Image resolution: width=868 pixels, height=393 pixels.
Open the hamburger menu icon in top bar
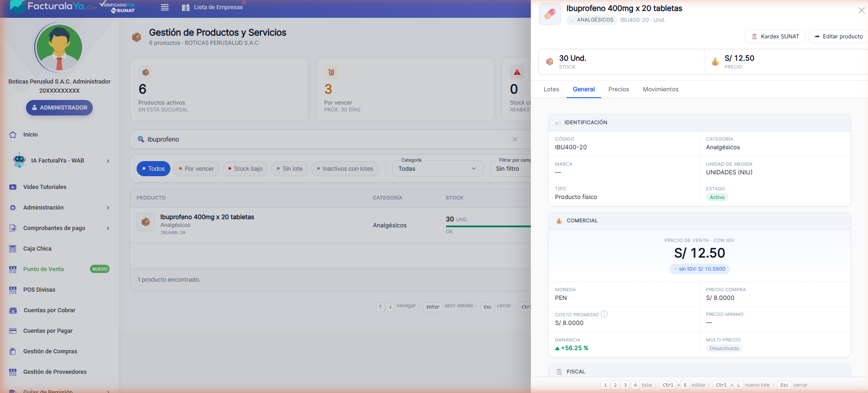(165, 7)
